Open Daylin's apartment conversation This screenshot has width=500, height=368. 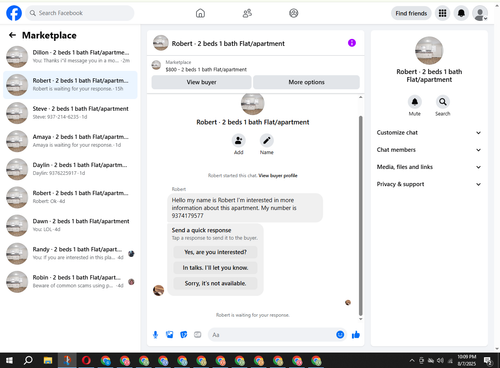[x=70, y=169]
